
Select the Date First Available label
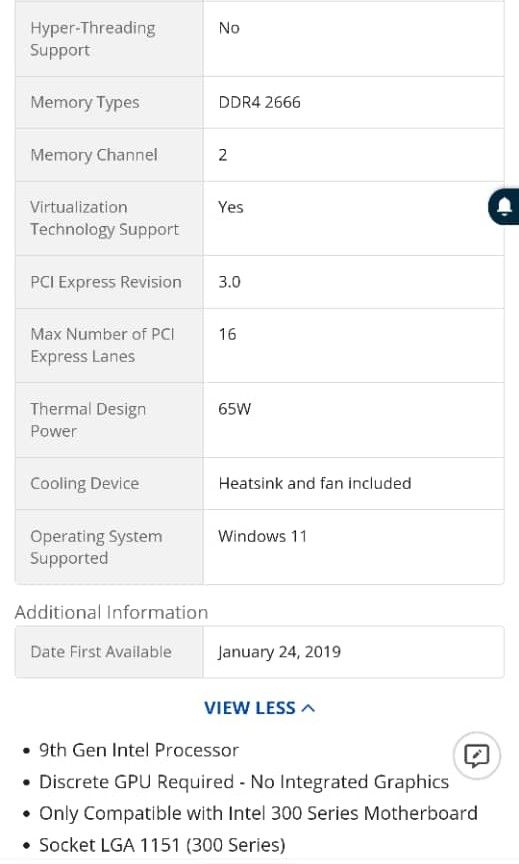[101, 652]
